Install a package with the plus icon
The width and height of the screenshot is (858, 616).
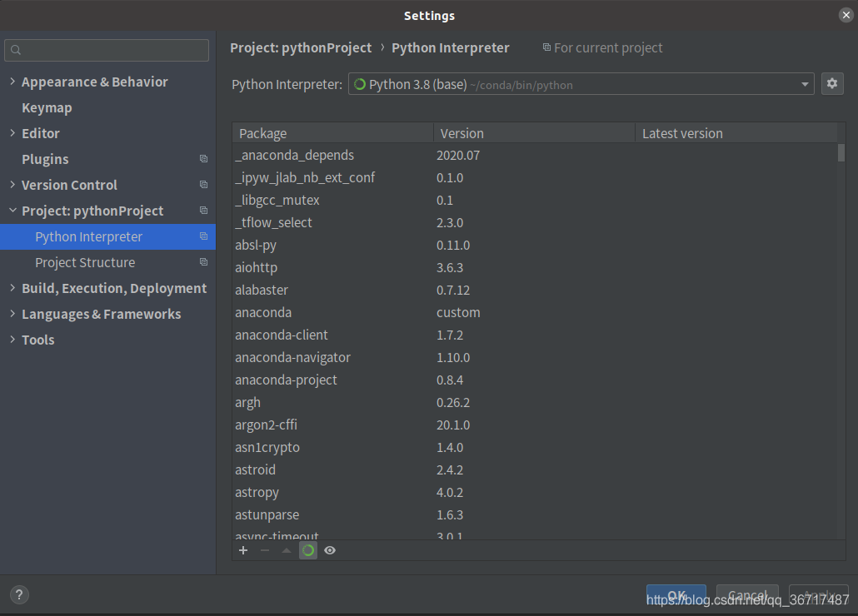[x=243, y=550]
